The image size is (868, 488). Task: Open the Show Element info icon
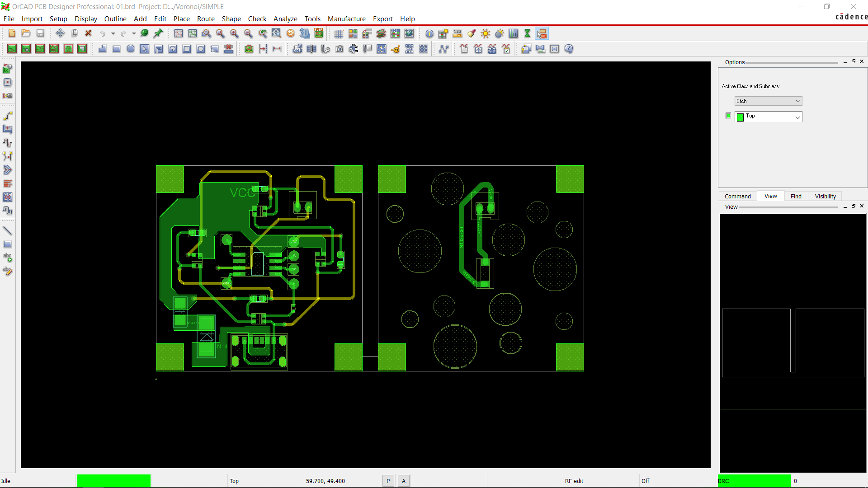point(429,33)
